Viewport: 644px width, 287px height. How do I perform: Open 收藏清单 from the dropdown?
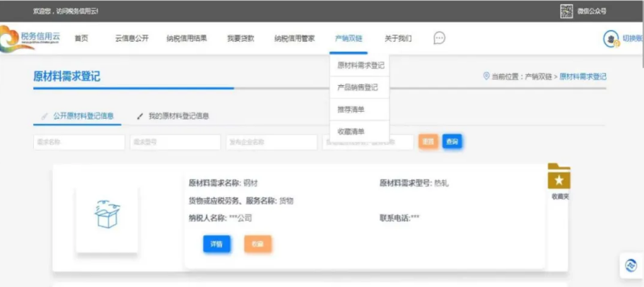click(x=351, y=132)
